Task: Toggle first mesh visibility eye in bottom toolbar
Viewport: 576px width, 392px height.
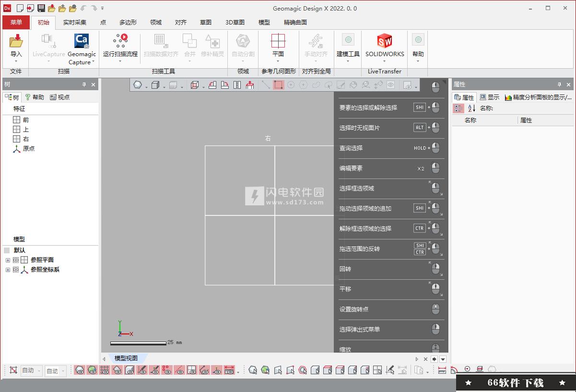Action: [x=80, y=370]
